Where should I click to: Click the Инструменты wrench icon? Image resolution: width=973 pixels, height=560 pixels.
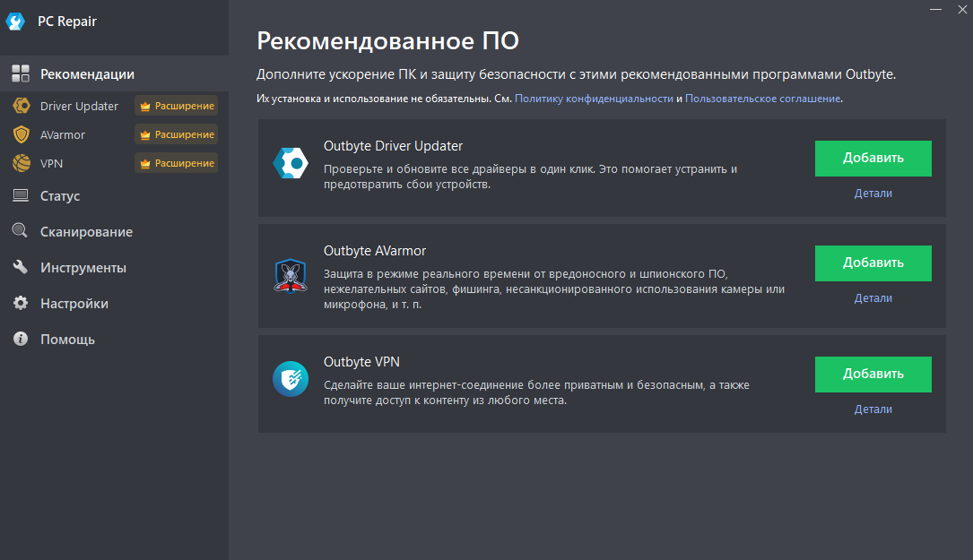(x=21, y=267)
